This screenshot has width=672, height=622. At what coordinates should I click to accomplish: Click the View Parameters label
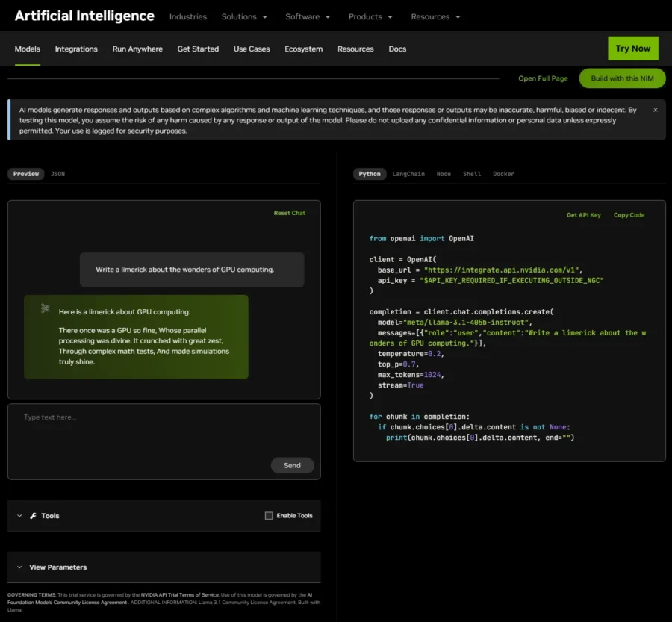[x=57, y=567]
